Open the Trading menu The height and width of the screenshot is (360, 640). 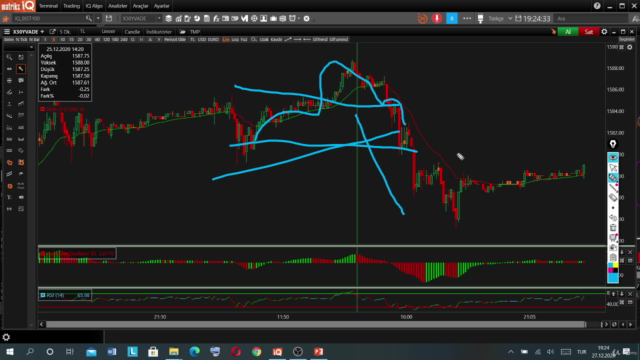(71, 6)
